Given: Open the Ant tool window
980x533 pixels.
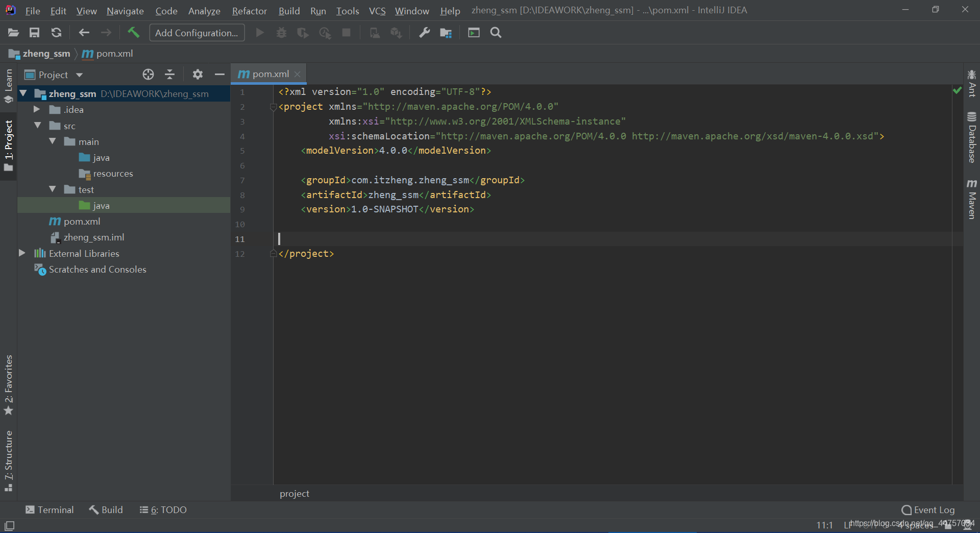Looking at the screenshot, I should [972, 83].
